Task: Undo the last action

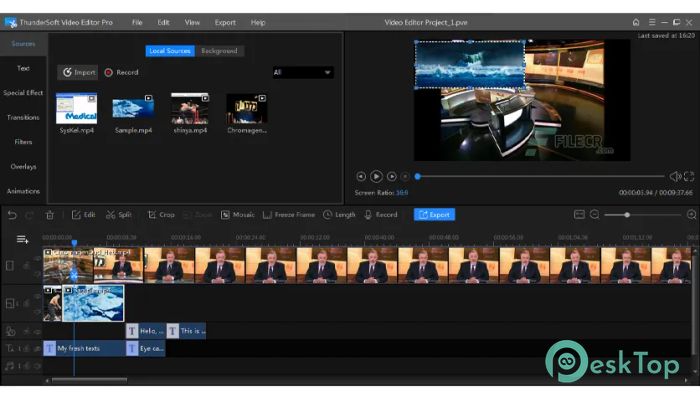Action: [12, 215]
